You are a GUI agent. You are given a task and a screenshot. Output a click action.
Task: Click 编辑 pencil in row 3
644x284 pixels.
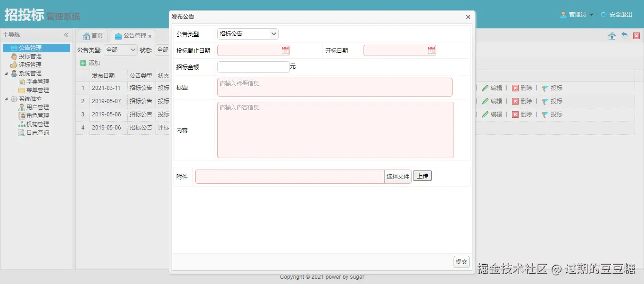point(492,114)
